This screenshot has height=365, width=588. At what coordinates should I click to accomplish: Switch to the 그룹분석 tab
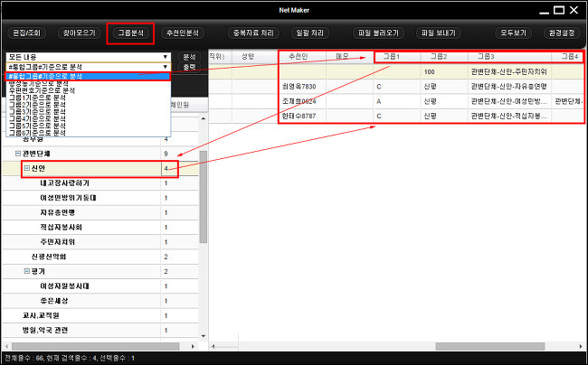131,33
